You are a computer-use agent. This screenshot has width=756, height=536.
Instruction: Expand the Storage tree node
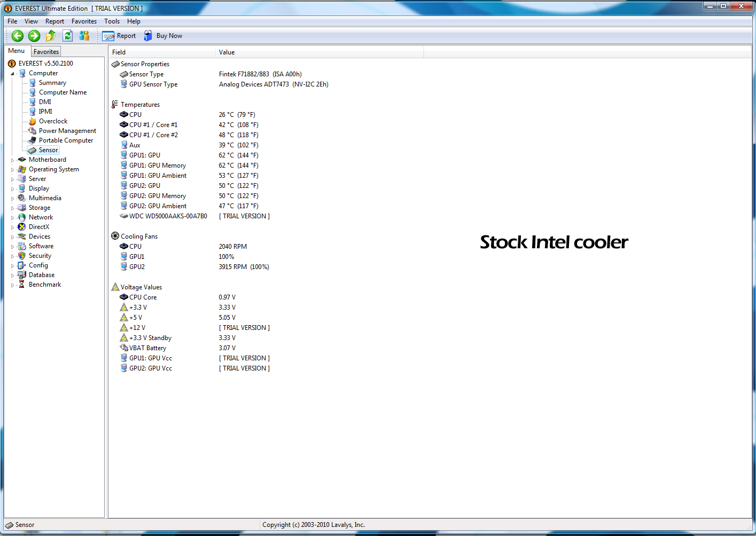[x=13, y=208]
